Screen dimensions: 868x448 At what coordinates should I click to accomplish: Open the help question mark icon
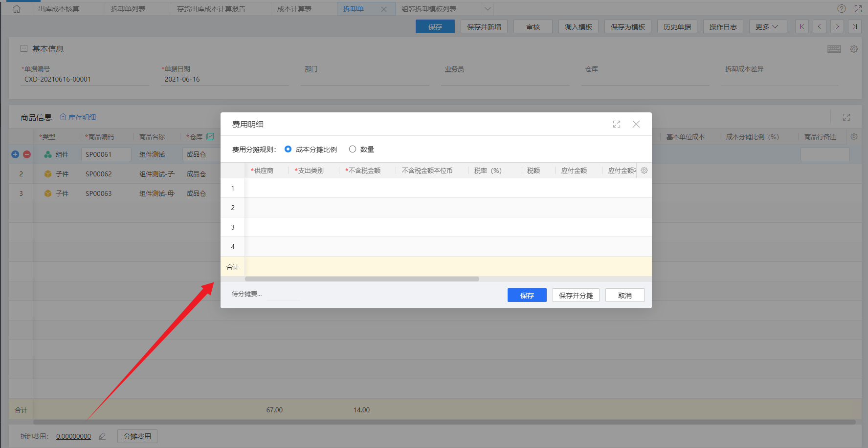click(x=841, y=9)
